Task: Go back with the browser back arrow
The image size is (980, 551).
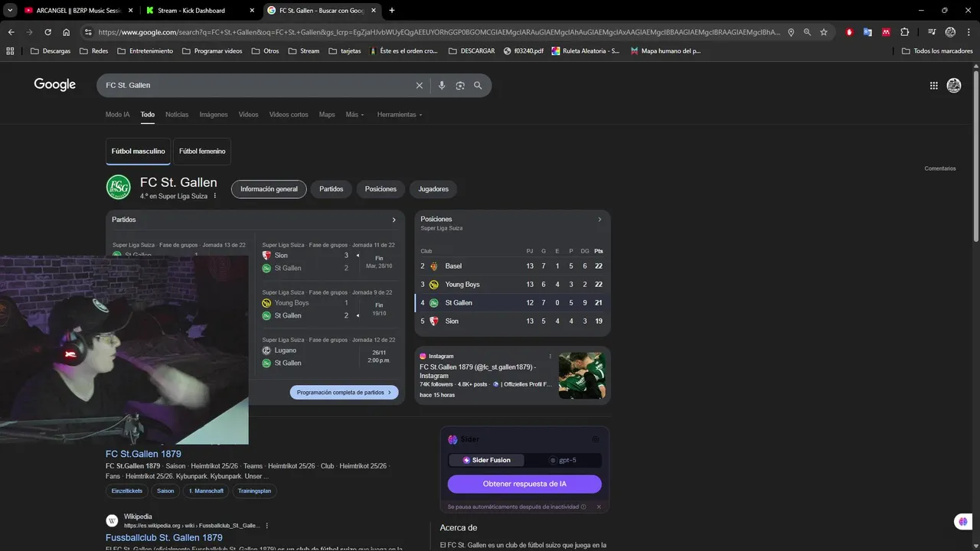Action: pyautogui.click(x=11, y=32)
